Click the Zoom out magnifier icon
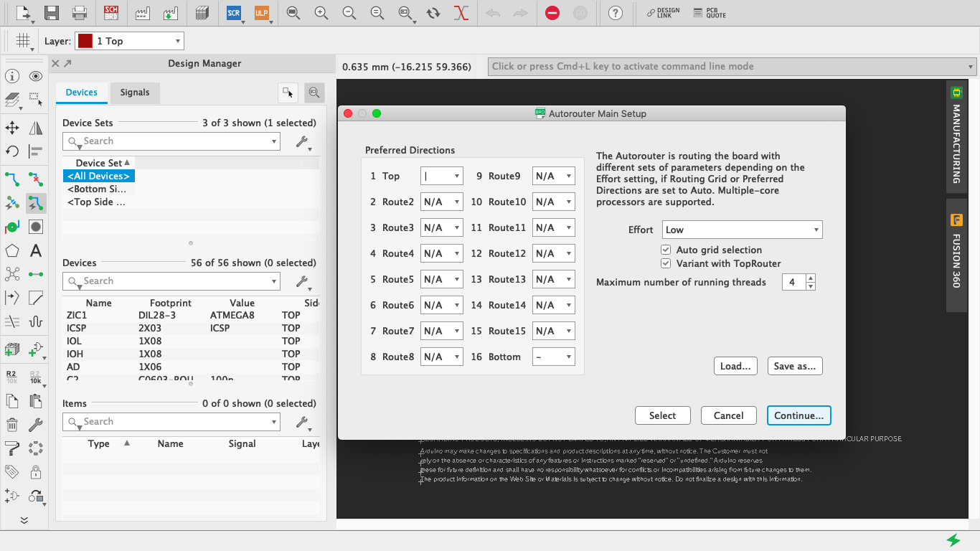 point(349,13)
